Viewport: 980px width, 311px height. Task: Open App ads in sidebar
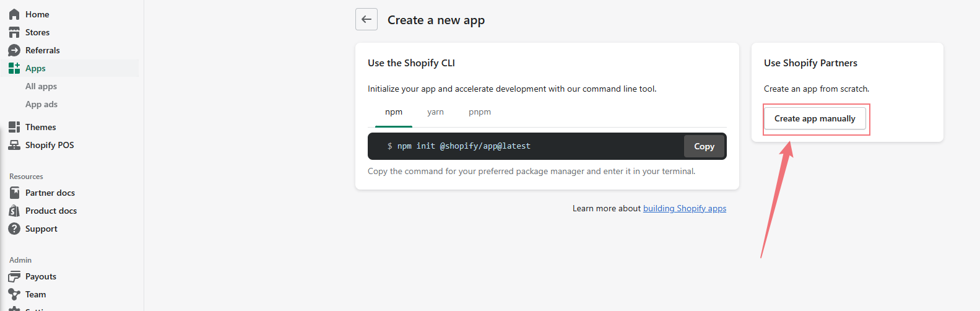tap(41, 104)
